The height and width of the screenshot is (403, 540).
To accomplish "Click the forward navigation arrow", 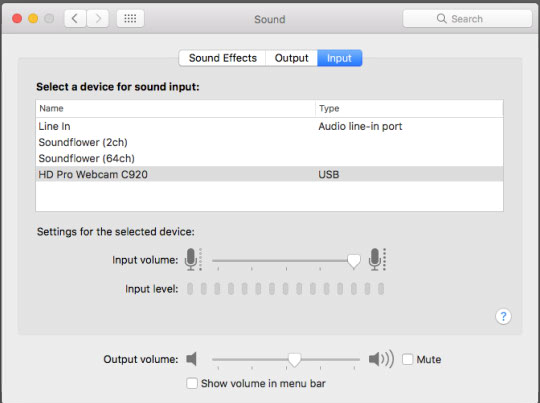I will pos(98,18).
